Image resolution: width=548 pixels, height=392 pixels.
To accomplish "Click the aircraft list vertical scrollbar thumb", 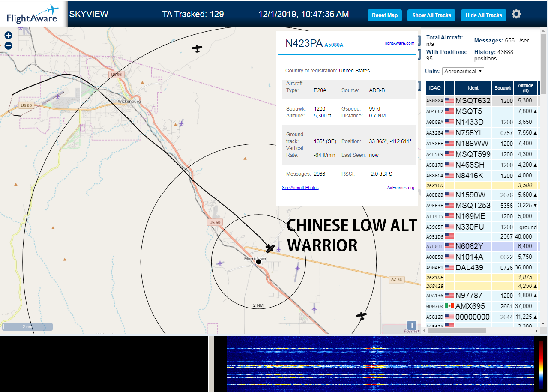I will 543,63.
